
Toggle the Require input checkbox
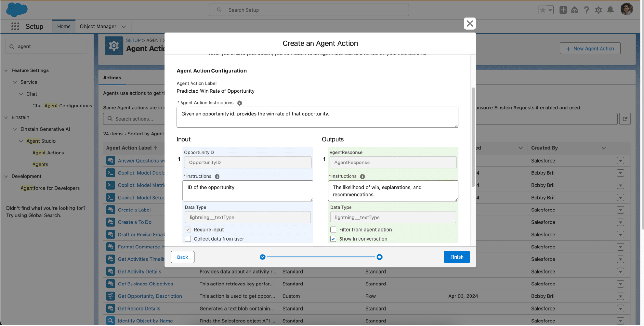coord(188,230)
